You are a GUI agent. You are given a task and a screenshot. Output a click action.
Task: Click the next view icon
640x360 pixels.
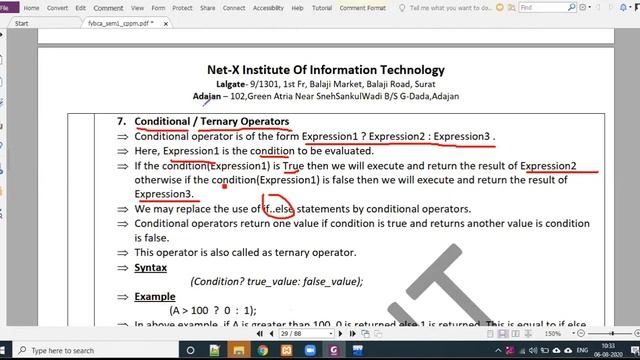pos(378,333)
